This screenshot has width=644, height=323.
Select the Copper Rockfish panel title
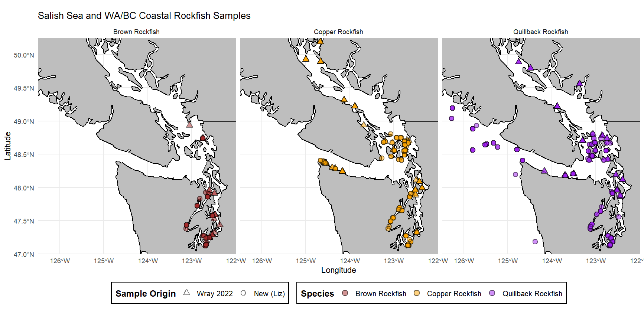(338, 32)
